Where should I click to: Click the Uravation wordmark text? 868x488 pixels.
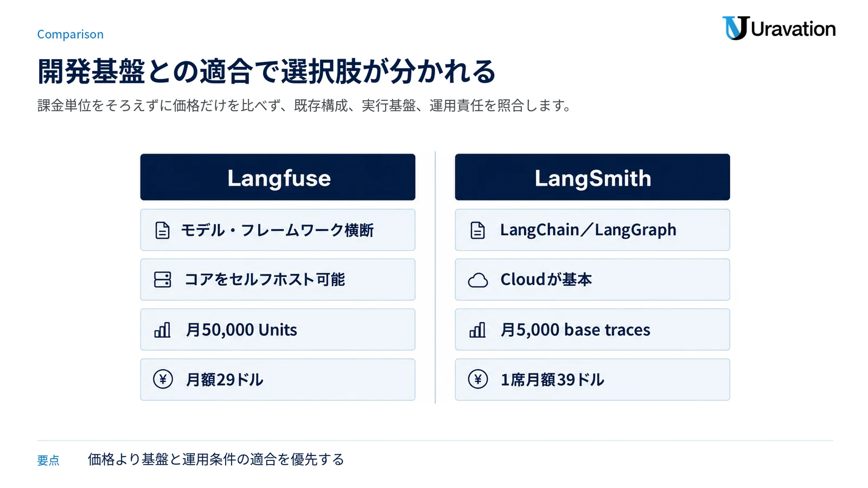(793, 29)
